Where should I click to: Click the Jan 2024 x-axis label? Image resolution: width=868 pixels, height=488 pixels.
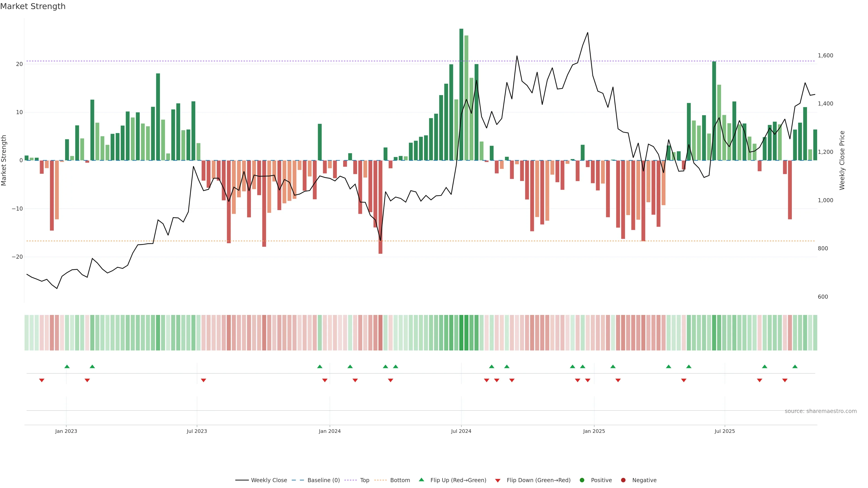330,431
